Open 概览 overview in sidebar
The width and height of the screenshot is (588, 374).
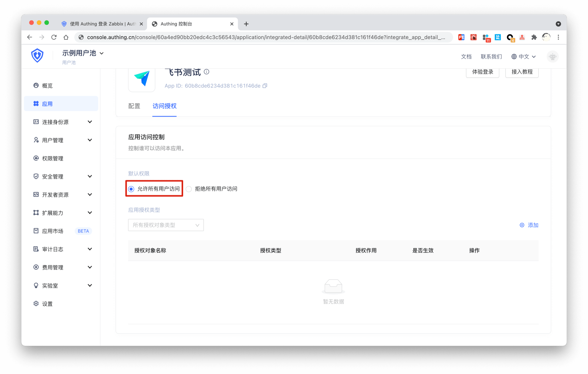point(47,85)
